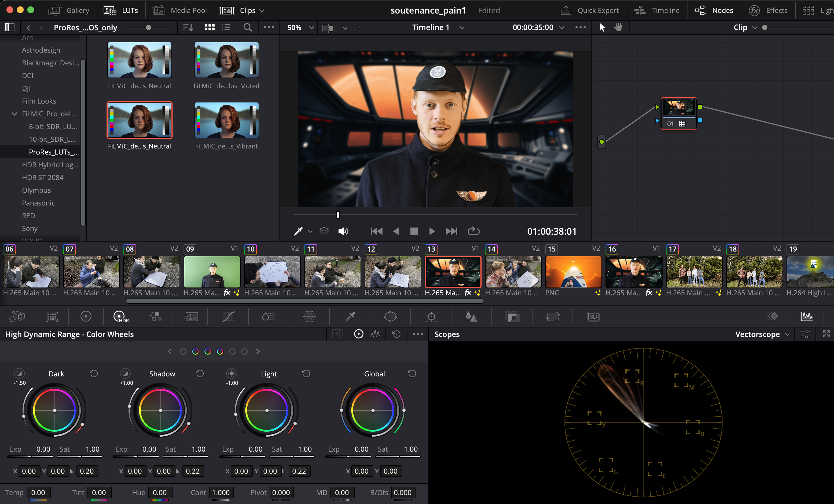
Task: Click the Global color wheel center
Action: click(373, 411)
